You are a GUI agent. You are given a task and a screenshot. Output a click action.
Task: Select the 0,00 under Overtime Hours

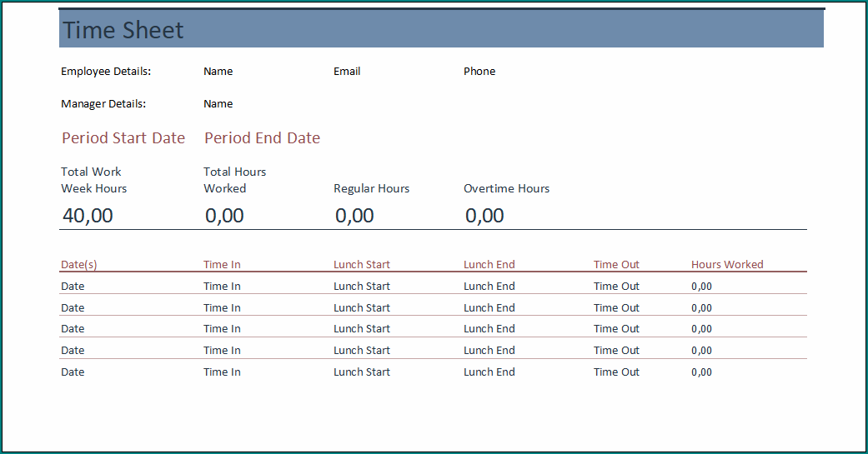click(485, 216)
